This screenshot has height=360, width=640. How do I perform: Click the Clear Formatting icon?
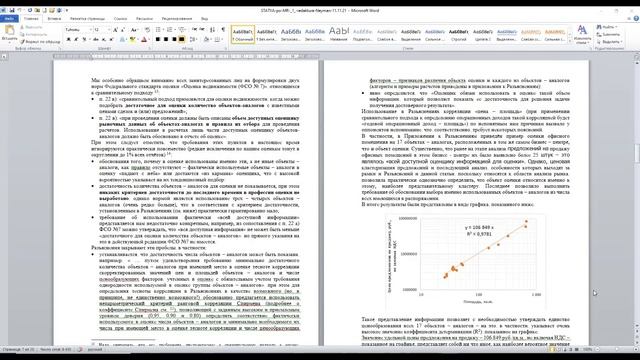pyautogui.click(x=147, y=30)
